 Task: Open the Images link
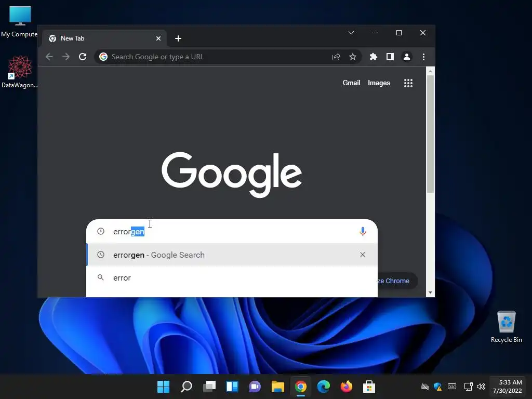pyautogui.click(x=379, y=83)
